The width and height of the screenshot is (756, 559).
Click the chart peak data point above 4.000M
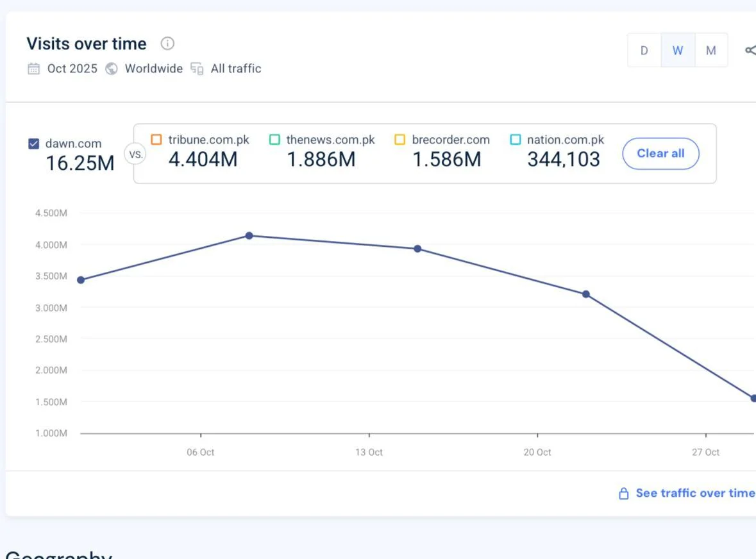coord(249,236)
